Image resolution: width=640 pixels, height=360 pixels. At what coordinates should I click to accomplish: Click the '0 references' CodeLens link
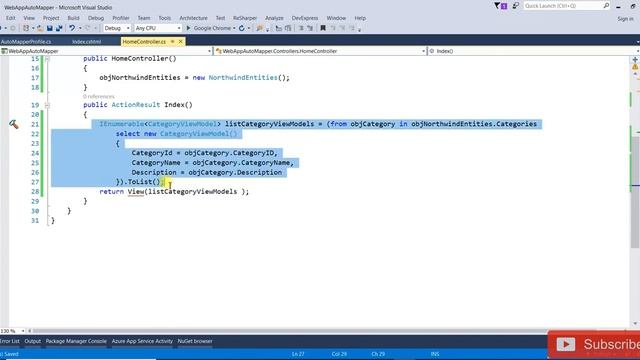[99, 96]
